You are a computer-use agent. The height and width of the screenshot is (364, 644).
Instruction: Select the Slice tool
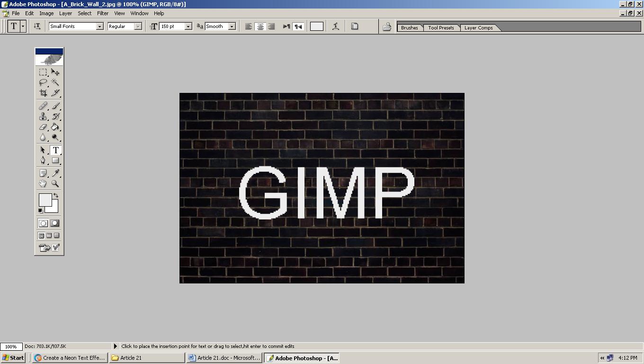point(55,93)
